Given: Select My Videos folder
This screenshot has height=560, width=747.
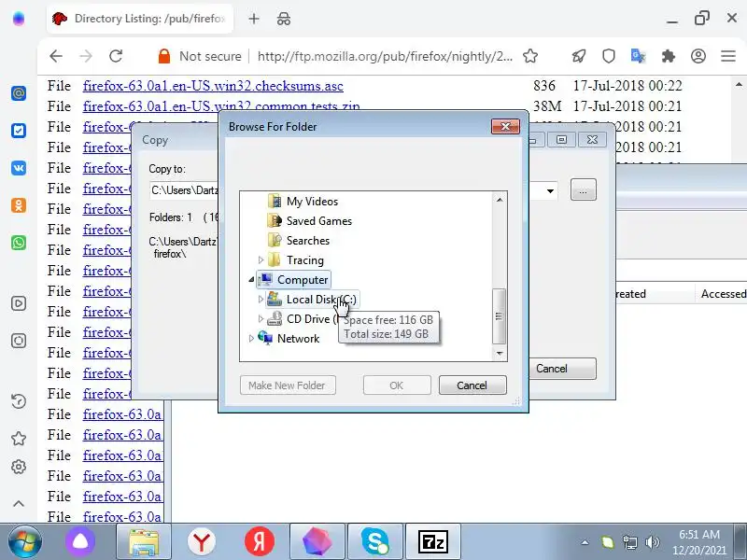Looking at the screenshot, I should tap(312, 202).
